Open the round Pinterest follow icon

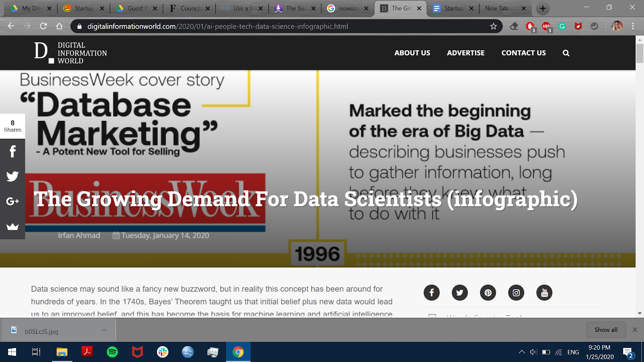pos(488,292)
